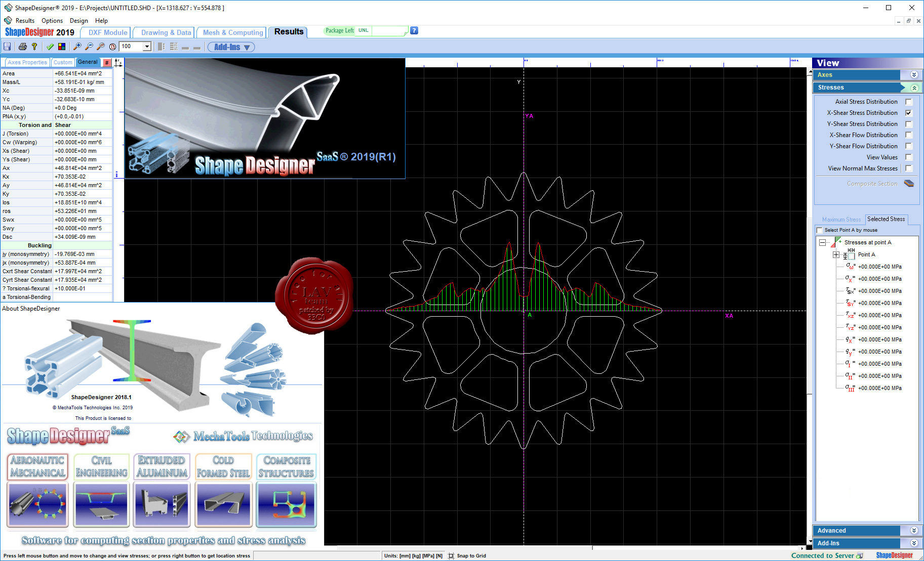The width and height of the screenshot is (924, 561).
Task: Click the panel layout icon after zoom box
Action: (x=161, y=47)
